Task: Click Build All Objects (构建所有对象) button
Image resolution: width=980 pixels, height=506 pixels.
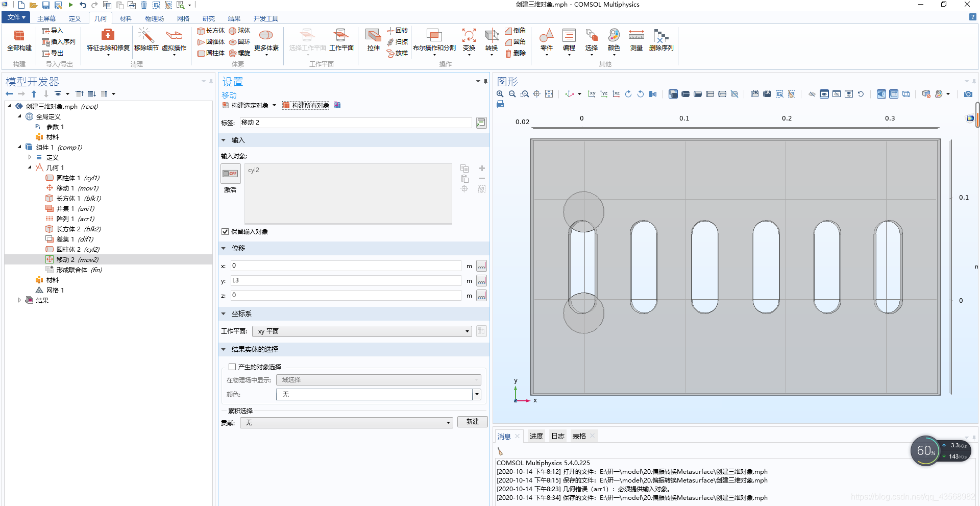Action: 306,106
